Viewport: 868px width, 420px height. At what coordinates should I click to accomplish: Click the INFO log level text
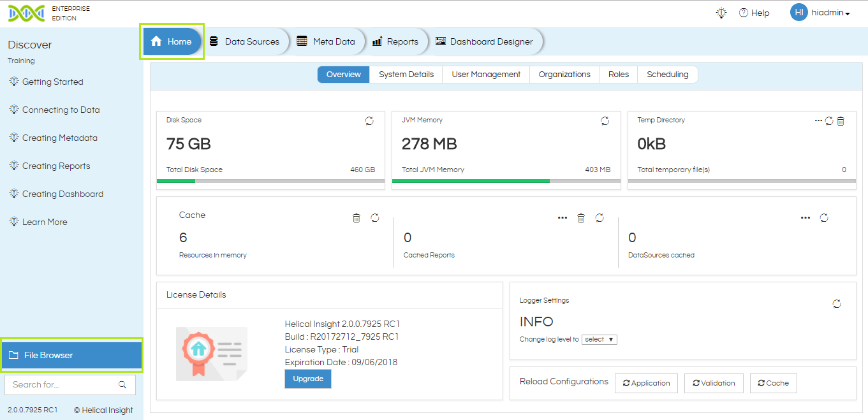(x=536, y=322)
